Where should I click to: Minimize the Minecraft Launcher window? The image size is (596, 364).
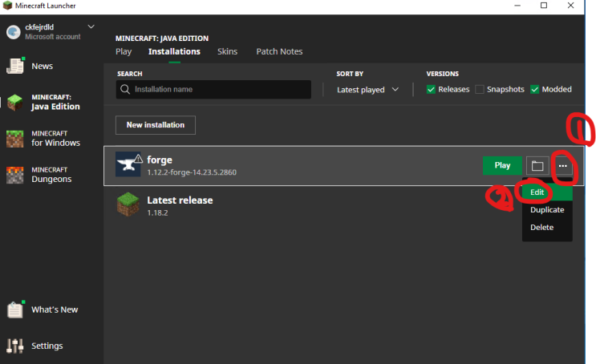pyautogui.click(x=517, y=6)
